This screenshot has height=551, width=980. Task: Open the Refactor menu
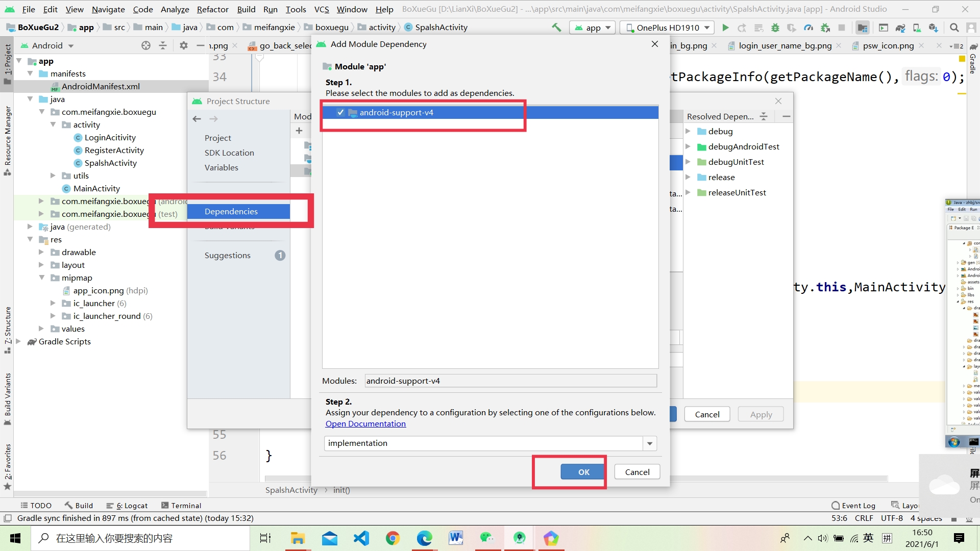click(212, 9)
